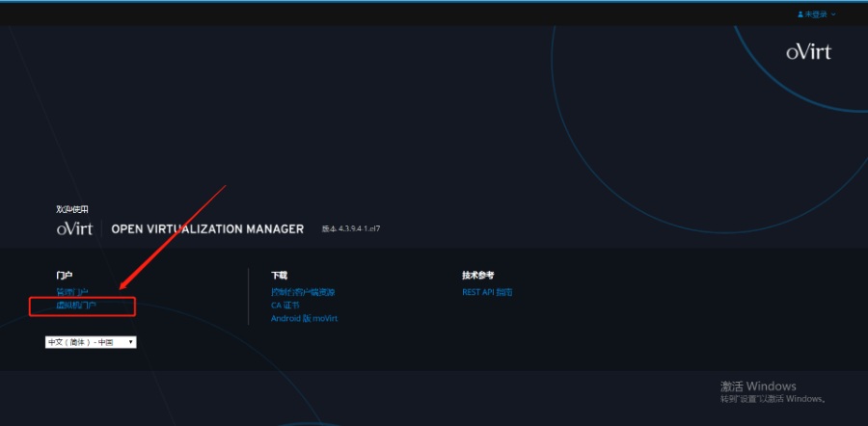Open the language dropdown 中文（简体）- 中国
This screenshot has height=426, width=868.
91,342
